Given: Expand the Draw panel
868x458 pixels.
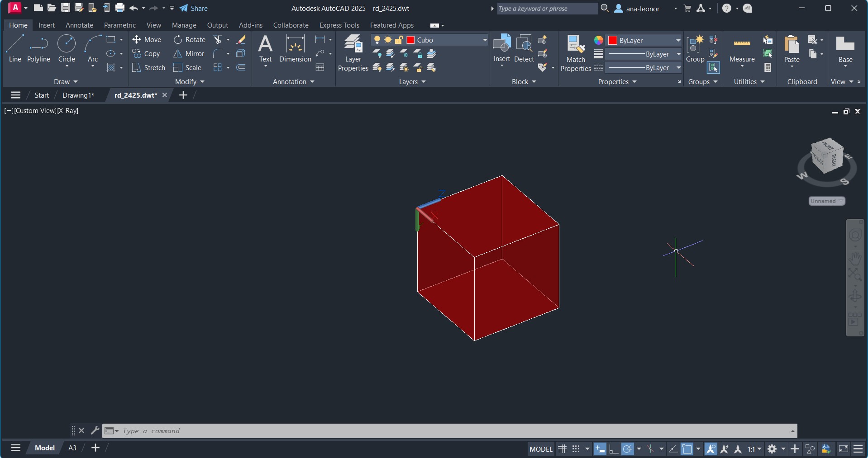Looking at the screenshot, I should 66,82.
